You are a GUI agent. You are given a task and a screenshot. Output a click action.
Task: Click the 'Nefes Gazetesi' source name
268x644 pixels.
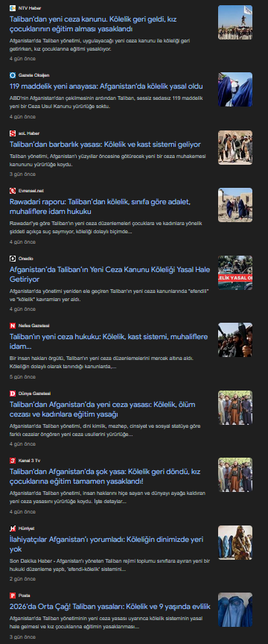[x=33, y=326]
